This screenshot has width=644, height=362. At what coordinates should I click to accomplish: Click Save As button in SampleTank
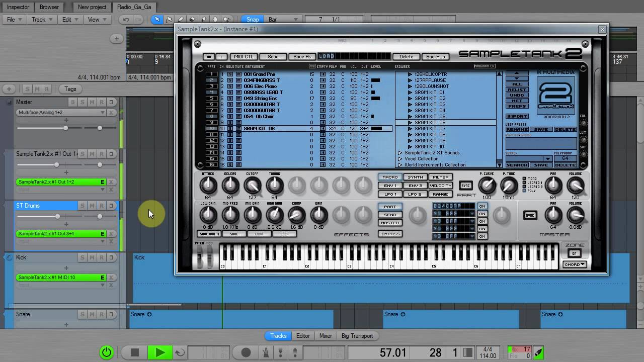click(x=302, y=57)
